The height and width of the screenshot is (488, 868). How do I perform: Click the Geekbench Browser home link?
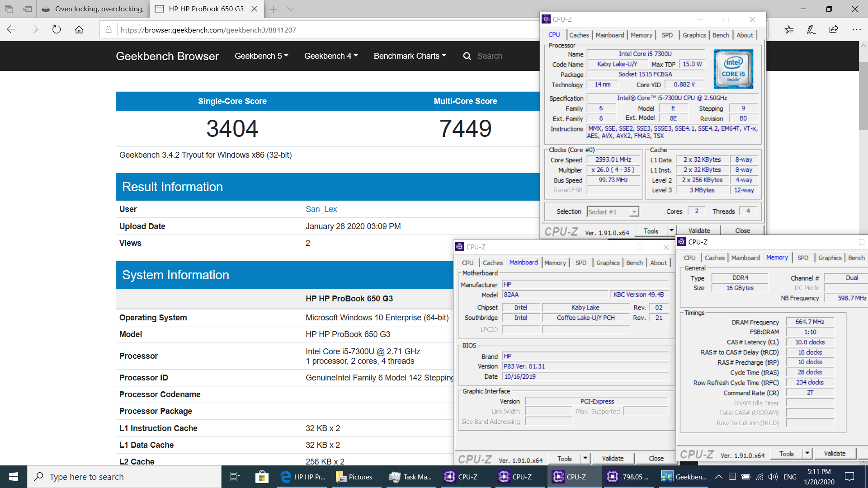point(167,56)
